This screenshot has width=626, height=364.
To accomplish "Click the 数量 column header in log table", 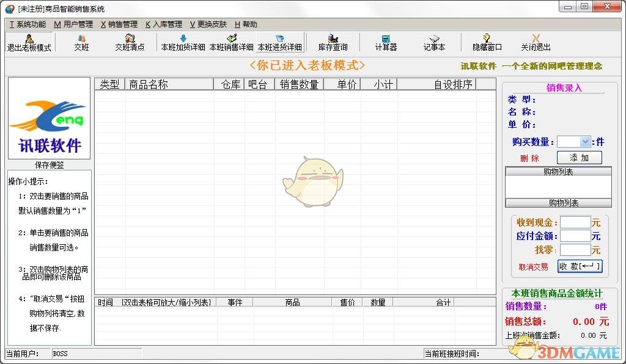I will pyautogui.click(x=378, y=302).
